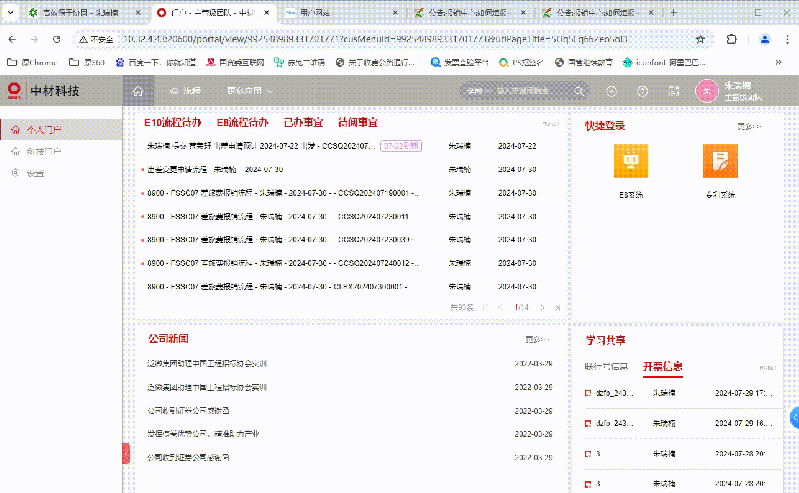Open the browser profile icon

764,39
